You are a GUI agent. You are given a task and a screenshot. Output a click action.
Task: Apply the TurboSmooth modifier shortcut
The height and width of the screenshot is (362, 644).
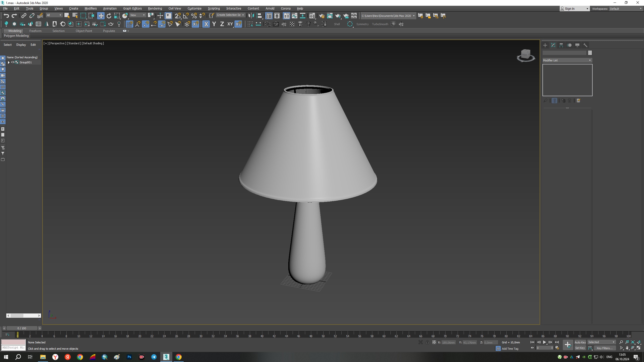click(x=380, y=24)
